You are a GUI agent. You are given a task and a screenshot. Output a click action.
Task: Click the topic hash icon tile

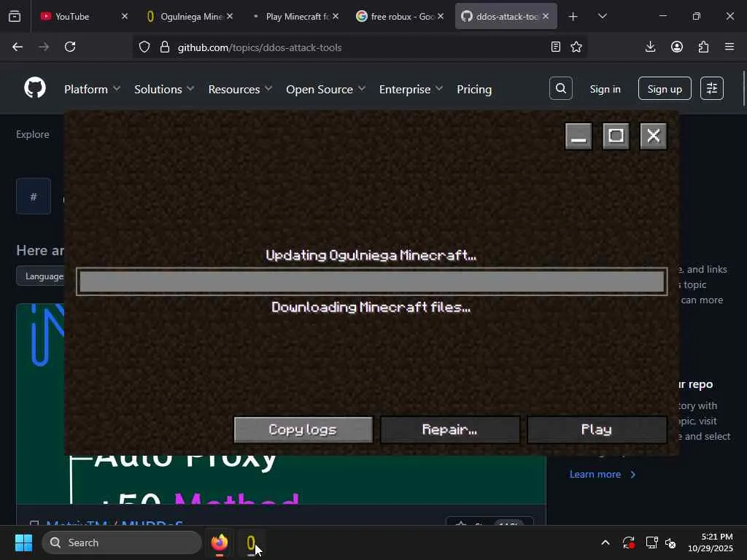point(34,196)
